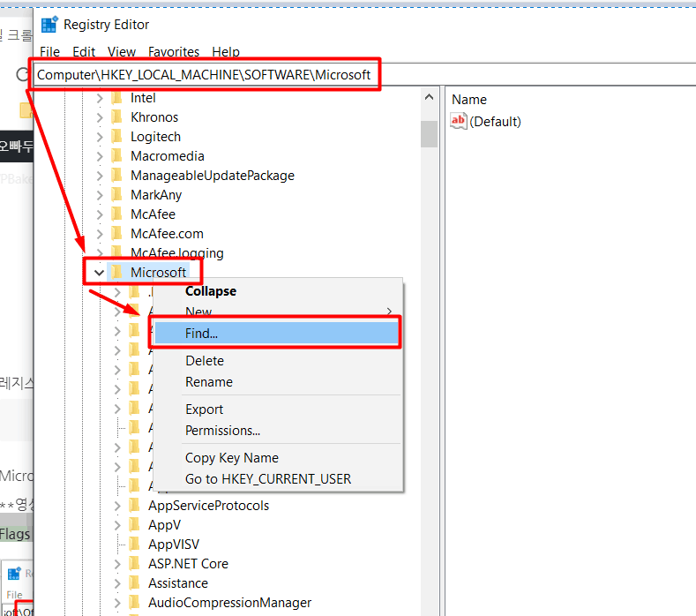Open the New submenu in context menu
Screen dimensions: 696x616
278,312
